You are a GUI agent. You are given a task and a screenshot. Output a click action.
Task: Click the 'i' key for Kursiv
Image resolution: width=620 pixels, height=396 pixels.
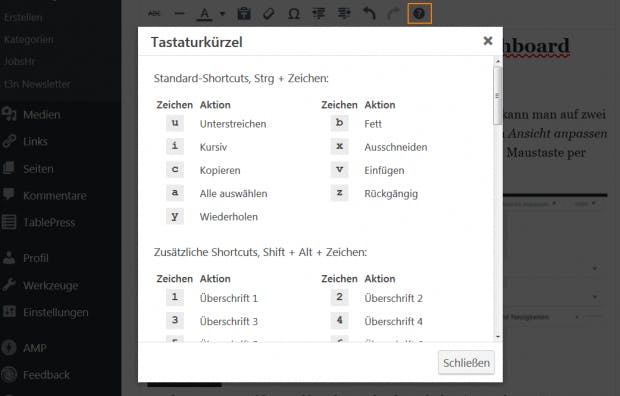[x=175, y=146]
